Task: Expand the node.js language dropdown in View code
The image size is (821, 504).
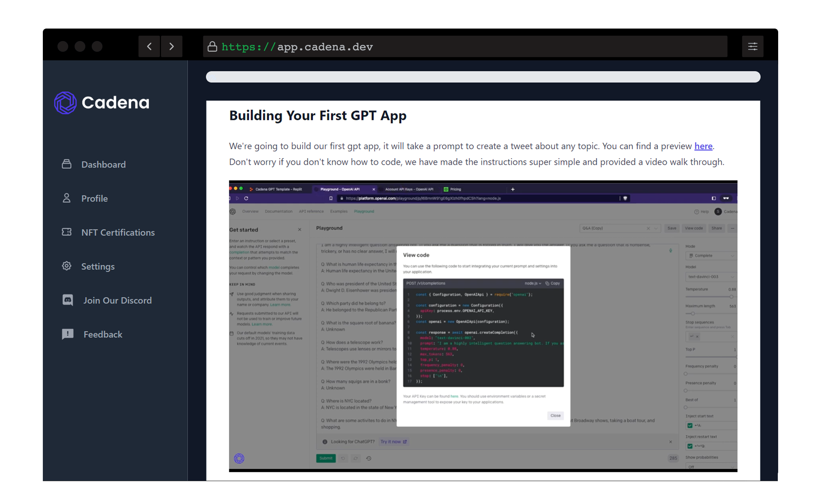Action: (x=533, y=283)
